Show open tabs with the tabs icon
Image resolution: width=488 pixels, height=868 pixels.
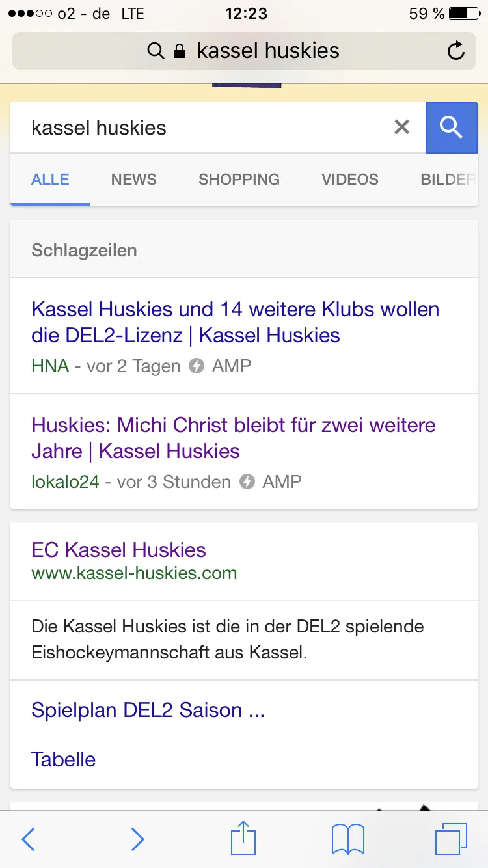[x=450, y=838]
